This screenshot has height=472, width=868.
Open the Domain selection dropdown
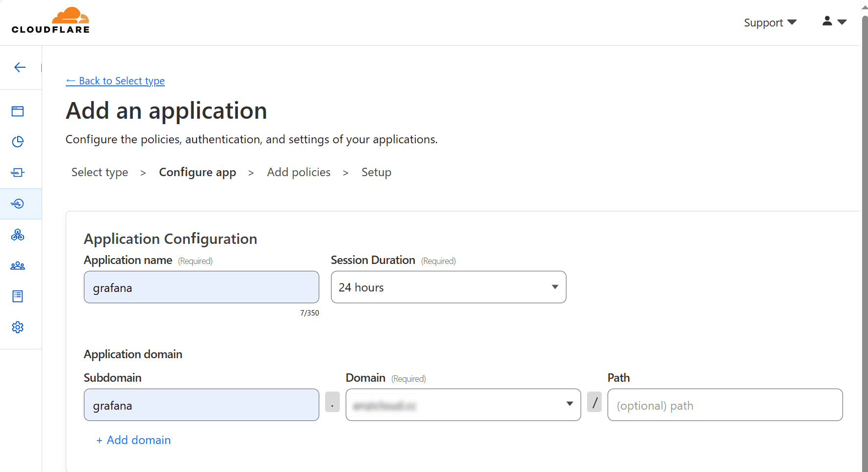click(x=463, y=405)
